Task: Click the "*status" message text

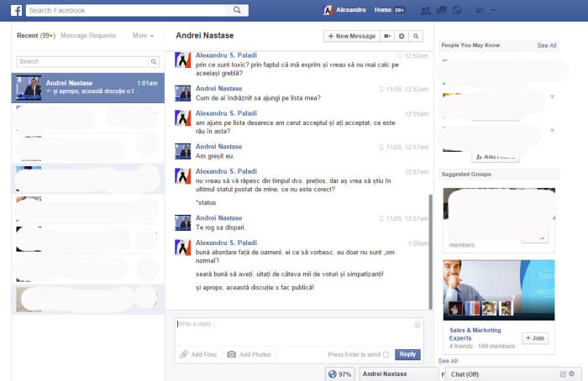Action: (x=206, y=203)
